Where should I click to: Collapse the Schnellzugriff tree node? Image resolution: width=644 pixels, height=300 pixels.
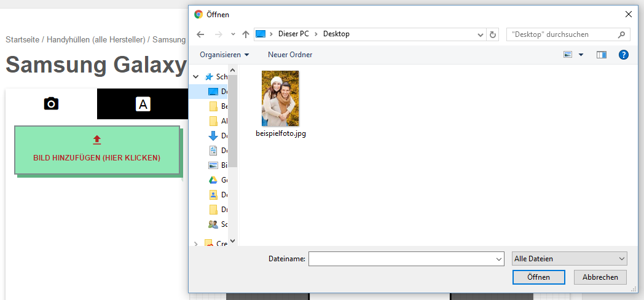click(x=195, y=77)
